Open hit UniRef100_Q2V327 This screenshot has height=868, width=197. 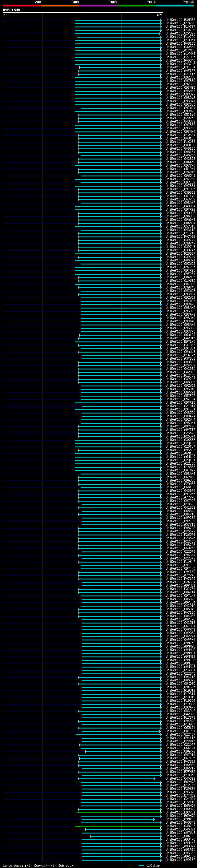[x=180, y=33]
